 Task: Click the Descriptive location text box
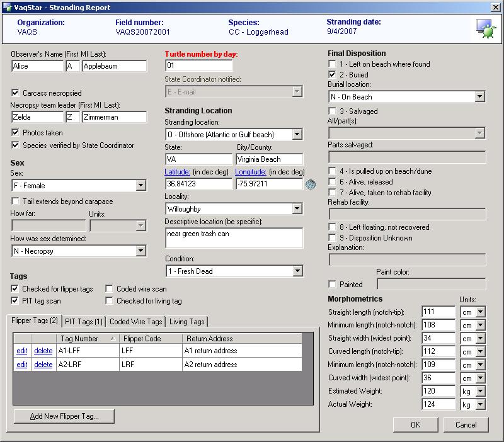pos(234,238)
